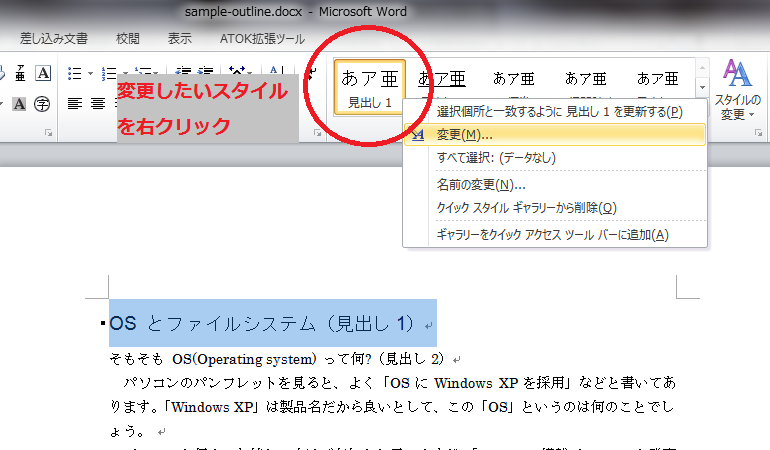Choose 選択個所と一致するように見出し 1 を更新する
The height and width of the screenshot is (450, 770).
click(555, 112)
